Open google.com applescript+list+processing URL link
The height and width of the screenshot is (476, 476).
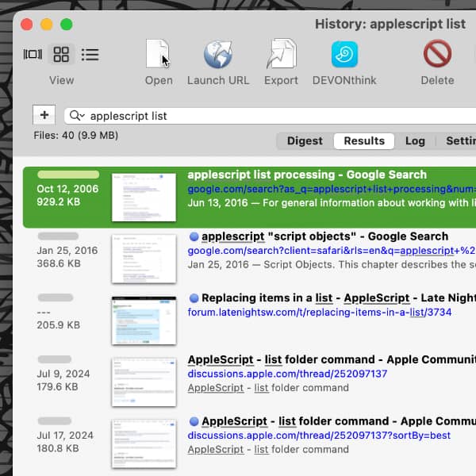pyautogui.click(x=332, y=189)
